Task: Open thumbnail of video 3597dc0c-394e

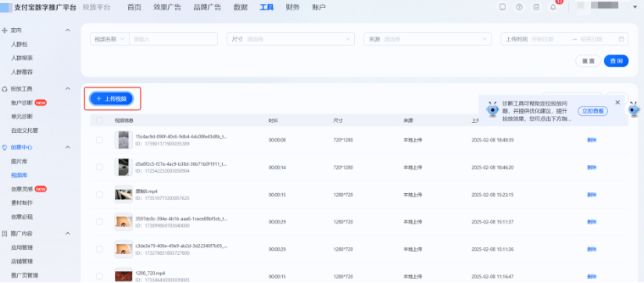Action: [x=123, y=221]
